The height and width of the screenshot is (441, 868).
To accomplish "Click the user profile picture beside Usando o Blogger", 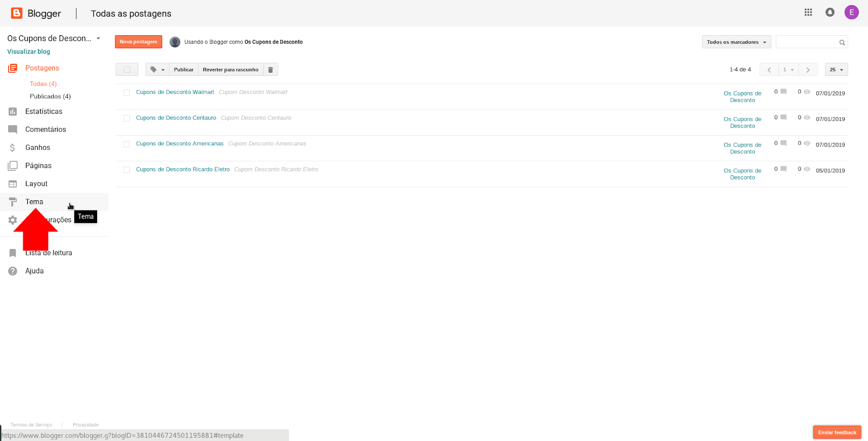I will 175,42.
